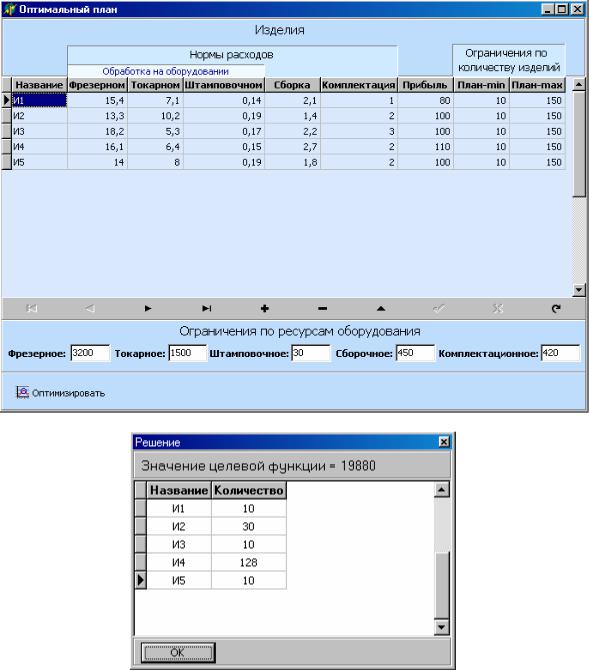Click scrollbar thumb in Решение grid
The height and width of the screenshot is (670, 589).
point(442,585)
